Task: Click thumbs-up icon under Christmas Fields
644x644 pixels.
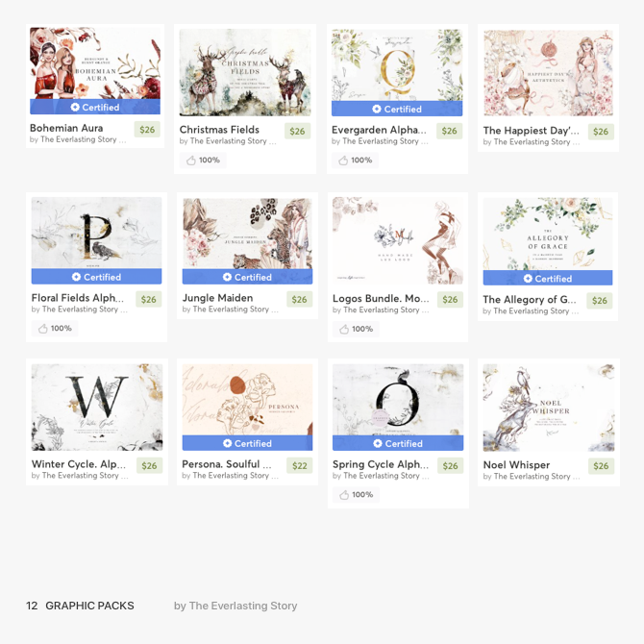Action: [x=191, y=161]
